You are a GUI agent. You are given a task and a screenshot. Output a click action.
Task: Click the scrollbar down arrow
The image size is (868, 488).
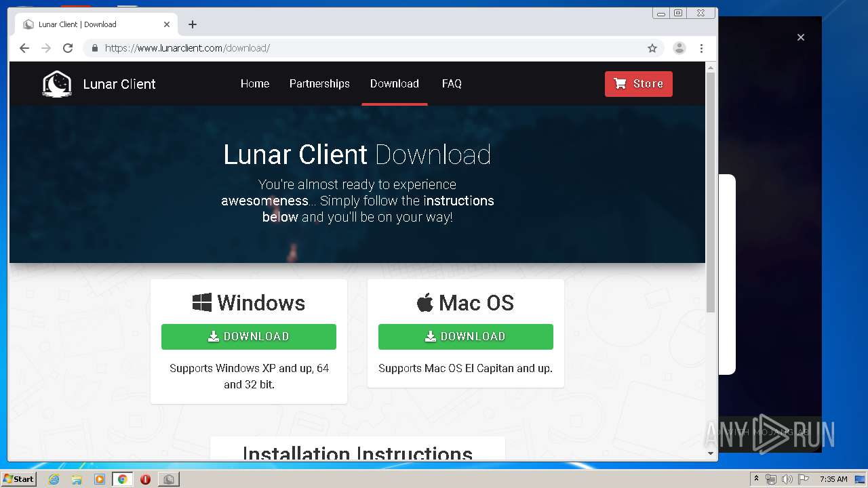[x=711, y=453]
